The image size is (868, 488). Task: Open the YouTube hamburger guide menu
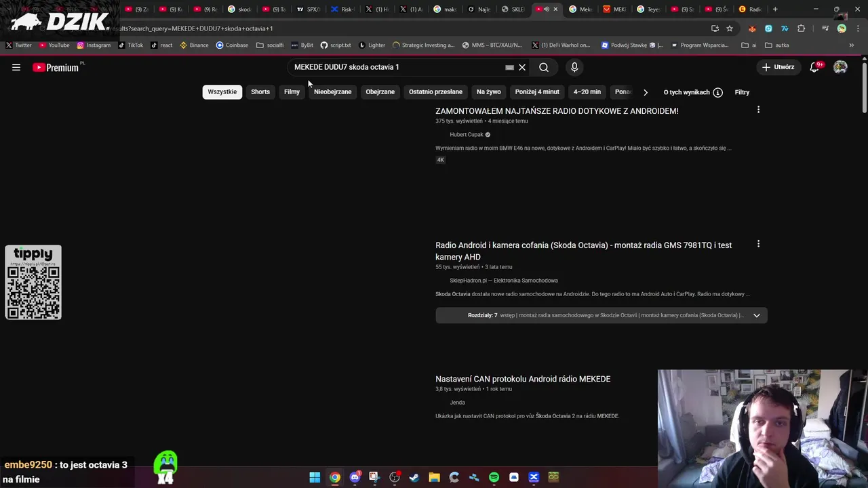click(x=16, y=67)
